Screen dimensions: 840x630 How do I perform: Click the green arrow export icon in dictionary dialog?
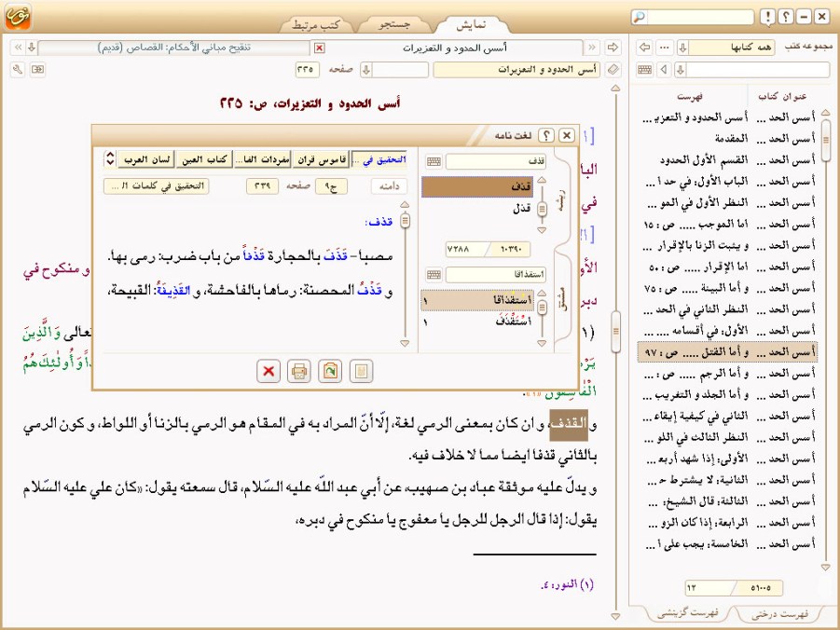(330, 371)
